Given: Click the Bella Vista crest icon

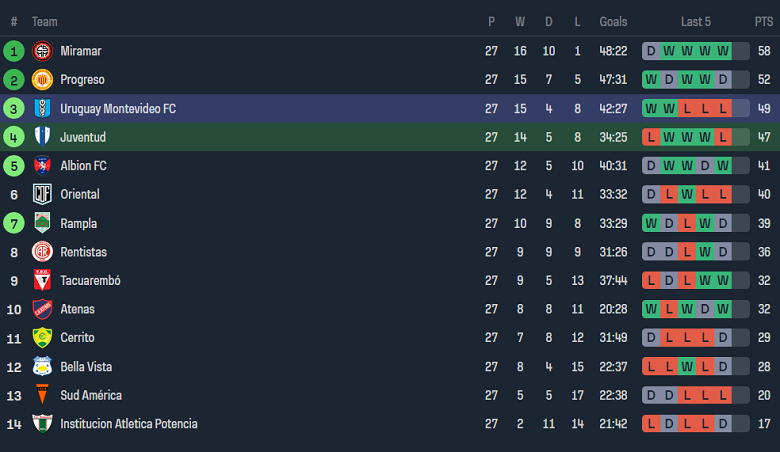Looking at the screenshot, I should coord(42,367).
